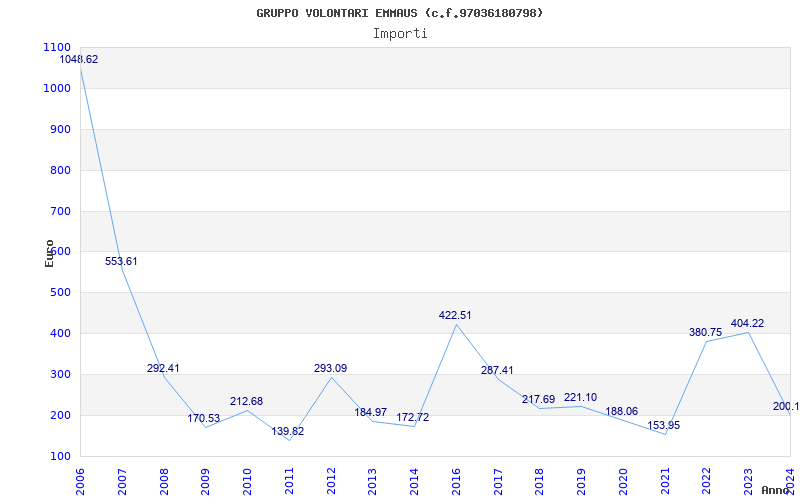The width and height of the screenshot is (800, 500).
Task: Click the 170.53 value label
Action: pos(204,418)
